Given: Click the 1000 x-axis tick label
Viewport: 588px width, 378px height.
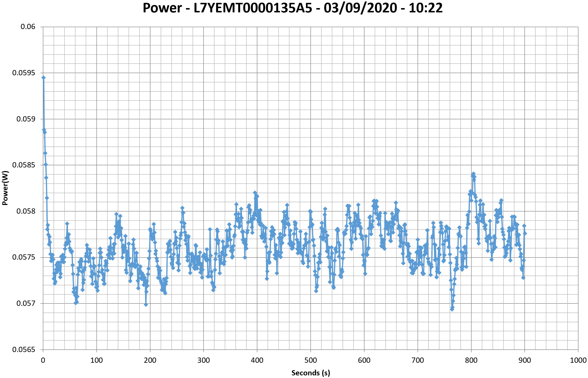Looking at the screenshot, I should [x=578, y=360].
